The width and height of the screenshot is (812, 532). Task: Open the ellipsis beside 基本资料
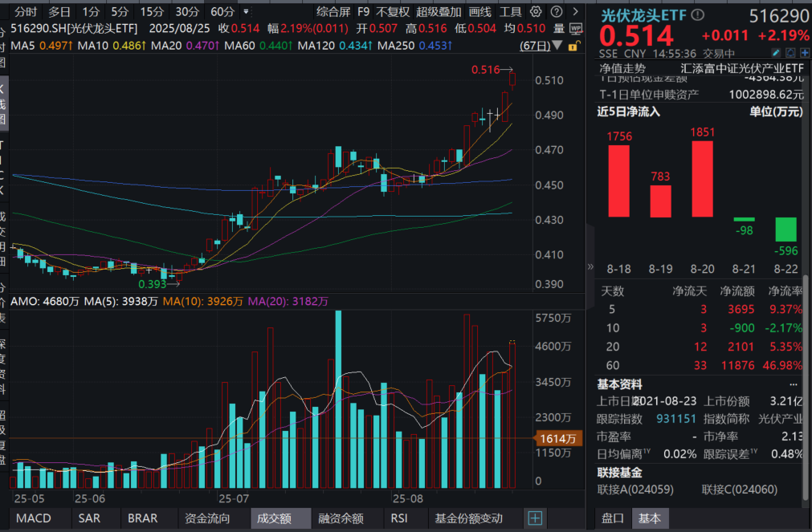click(x=794, y=385)
